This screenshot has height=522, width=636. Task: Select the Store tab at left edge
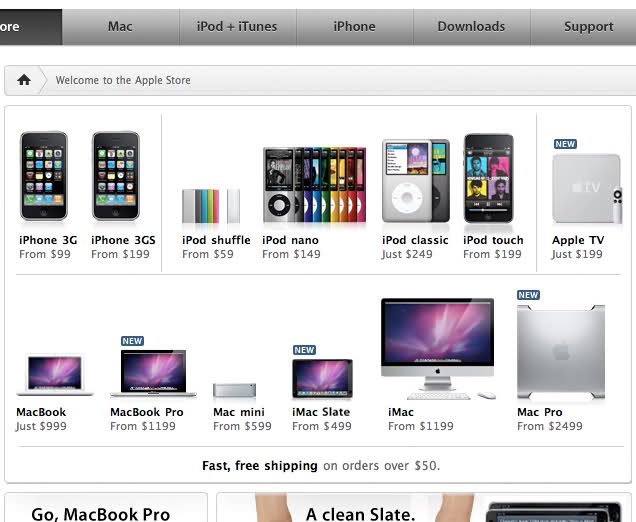pos(31,27)
